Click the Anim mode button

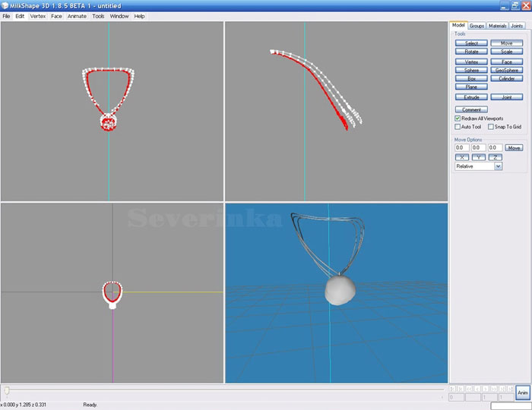[523, 393]
